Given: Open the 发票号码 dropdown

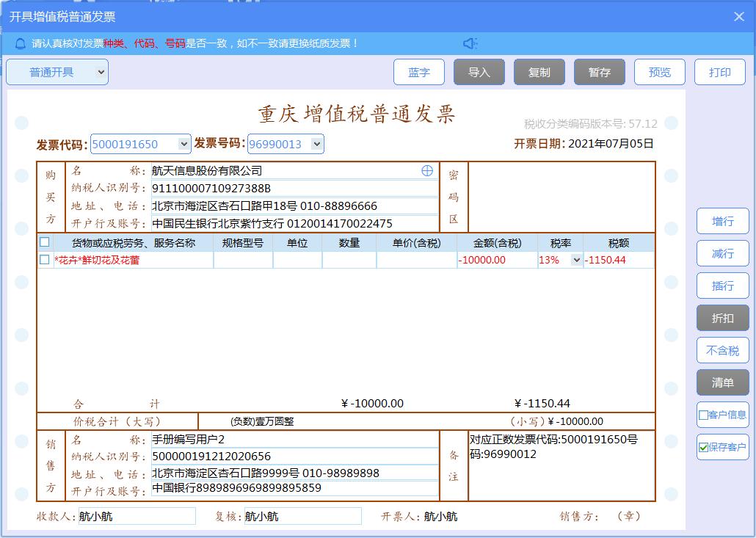Looking at the screenshot, I should (x=316, y=144).
